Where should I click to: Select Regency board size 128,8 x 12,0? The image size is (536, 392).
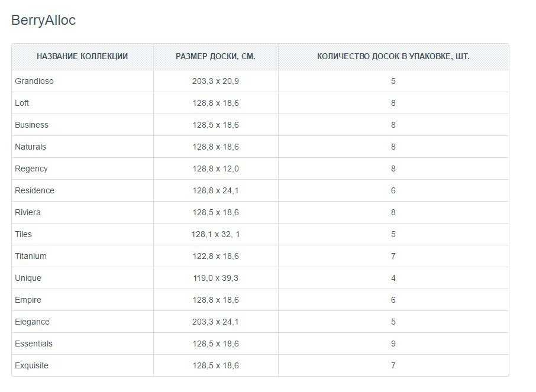216,169
